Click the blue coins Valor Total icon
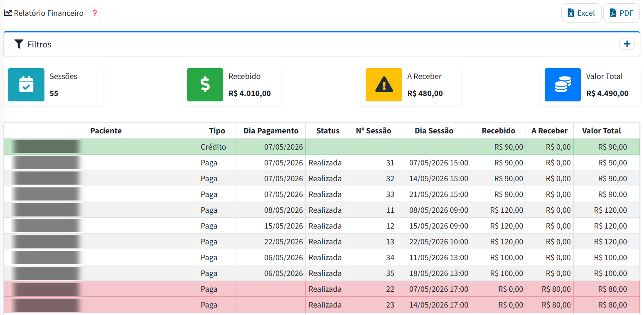The height and width of the screenshot is (315, 644). click(x=563, y=85)
